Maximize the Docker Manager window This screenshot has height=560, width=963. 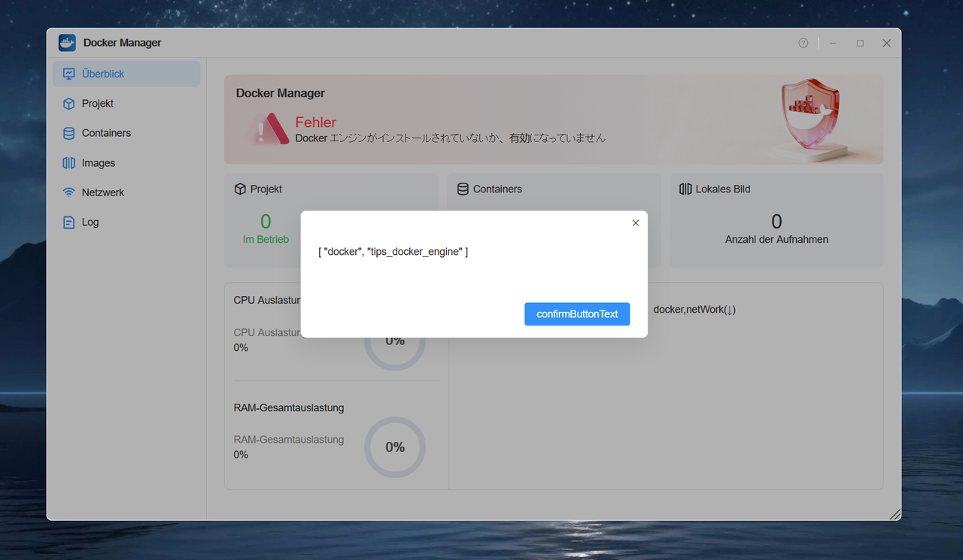860,43
